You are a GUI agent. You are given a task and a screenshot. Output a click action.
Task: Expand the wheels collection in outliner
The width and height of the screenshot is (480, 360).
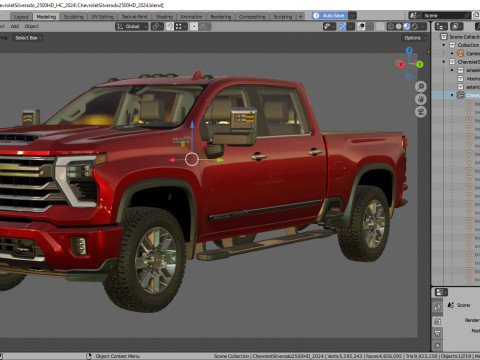(452, 70)
